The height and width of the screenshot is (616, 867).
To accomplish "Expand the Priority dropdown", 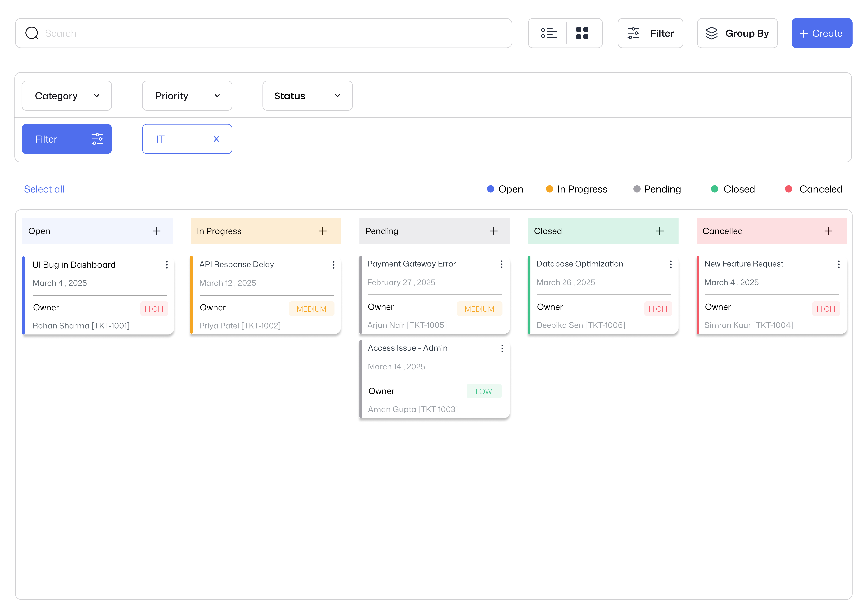I will (187, 96).
